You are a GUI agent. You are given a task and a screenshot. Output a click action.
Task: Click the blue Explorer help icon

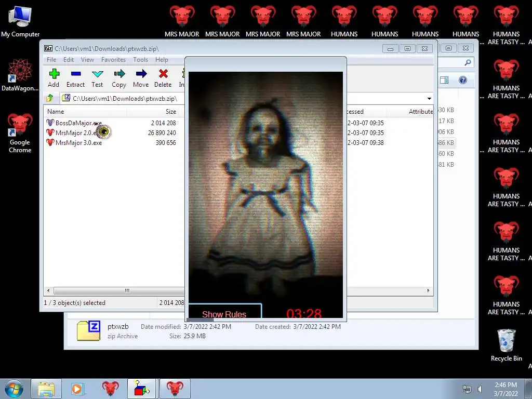click(463, 80)
